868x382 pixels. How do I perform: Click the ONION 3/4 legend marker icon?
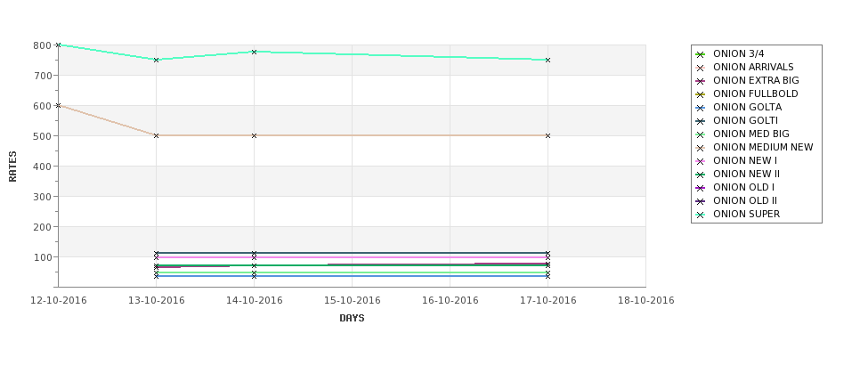(x=701, y=54)
